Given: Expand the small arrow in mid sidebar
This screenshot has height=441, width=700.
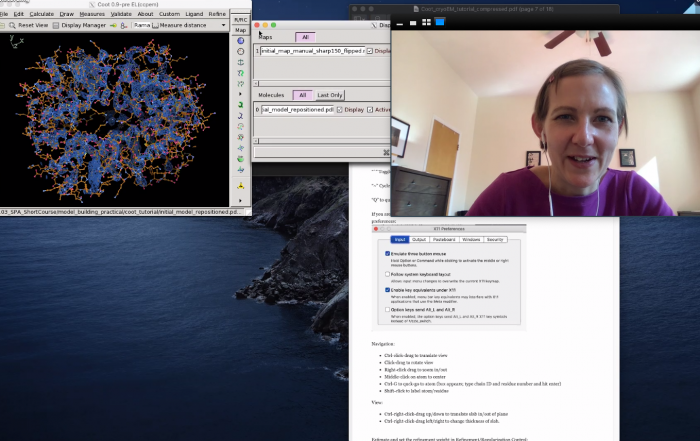Looking at the screenshot, I should [240, 94].
